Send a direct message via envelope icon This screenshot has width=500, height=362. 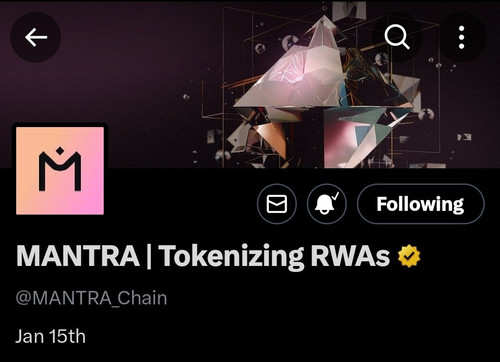[x=277, y=204]
